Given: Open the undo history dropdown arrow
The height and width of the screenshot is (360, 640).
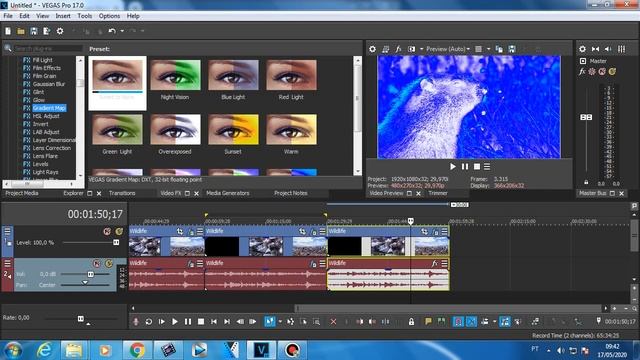Looking at the screenshot, I should [122, 31].
